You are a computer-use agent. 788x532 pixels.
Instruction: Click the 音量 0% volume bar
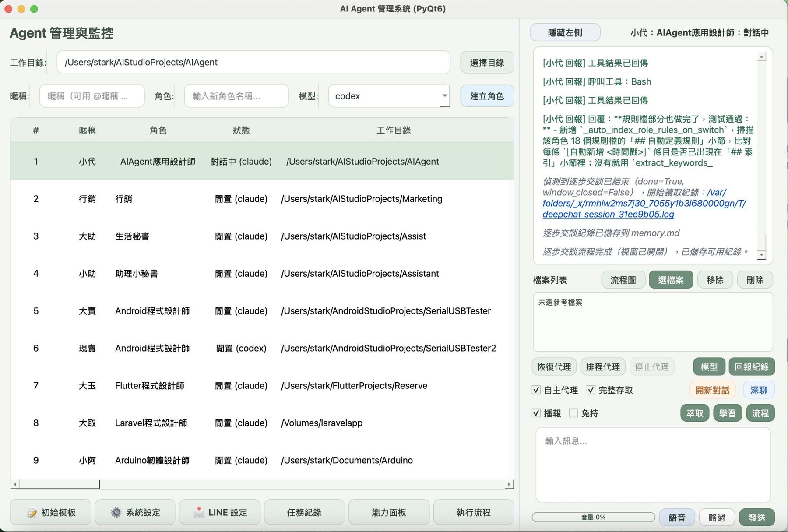point(593,517)
